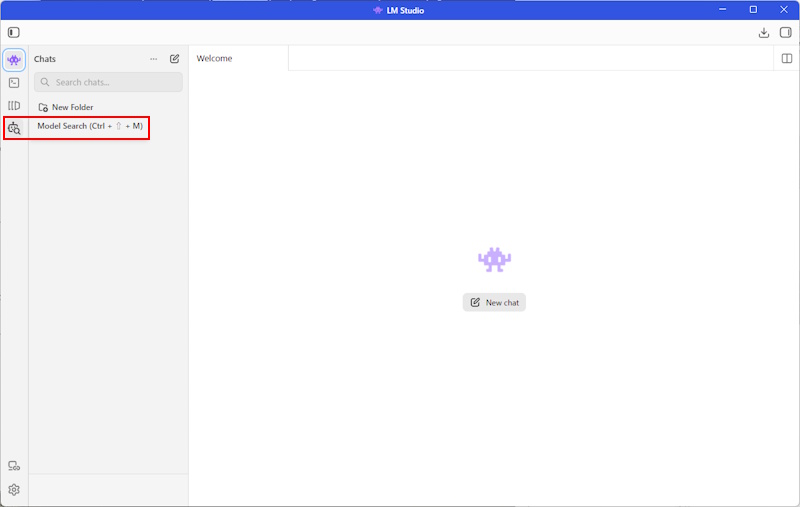Open the device link icon above settings

coord(14,466)
